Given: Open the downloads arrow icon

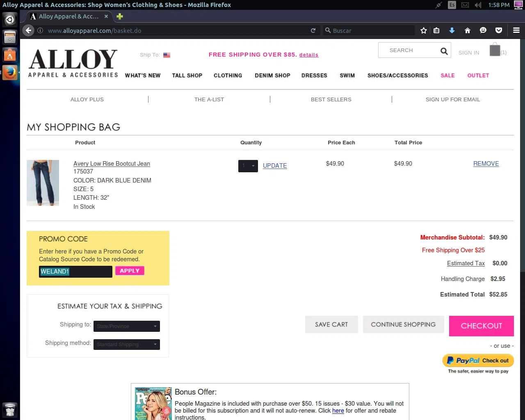Looking at the screenshot, I should (x=452, y=30).
